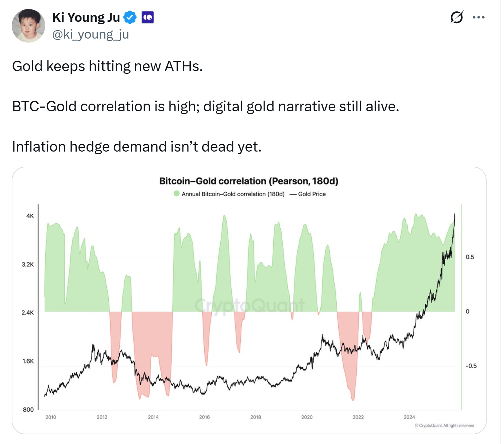Click the blue verified checkmark badge
This screenshot has width=504, height=444.
(130, 17)
